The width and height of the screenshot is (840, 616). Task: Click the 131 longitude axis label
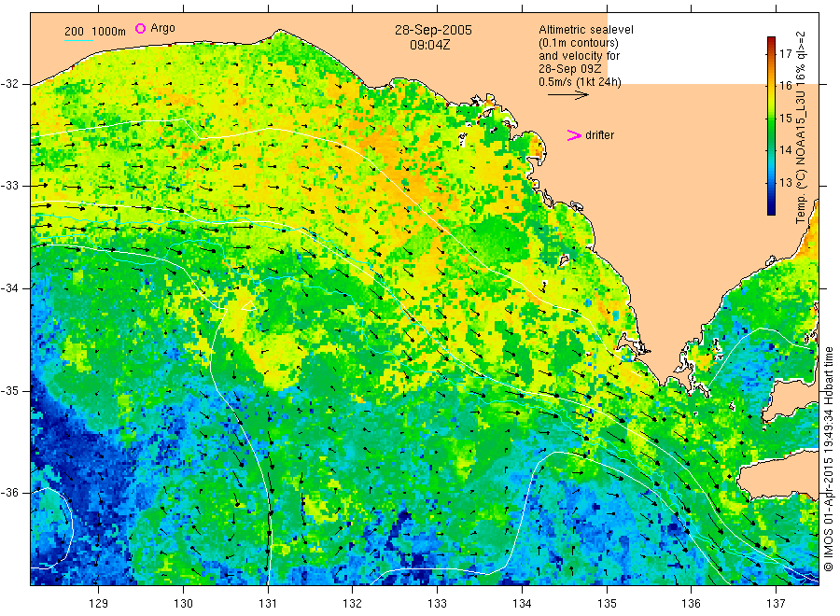pyautogui.click(x=268, y=603)
